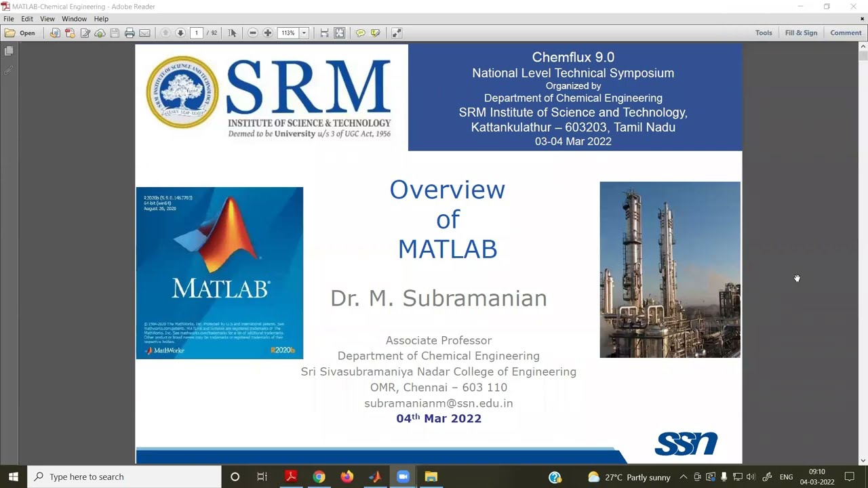Open the notification center icon
868x488 pixels.
click(850, 476)
